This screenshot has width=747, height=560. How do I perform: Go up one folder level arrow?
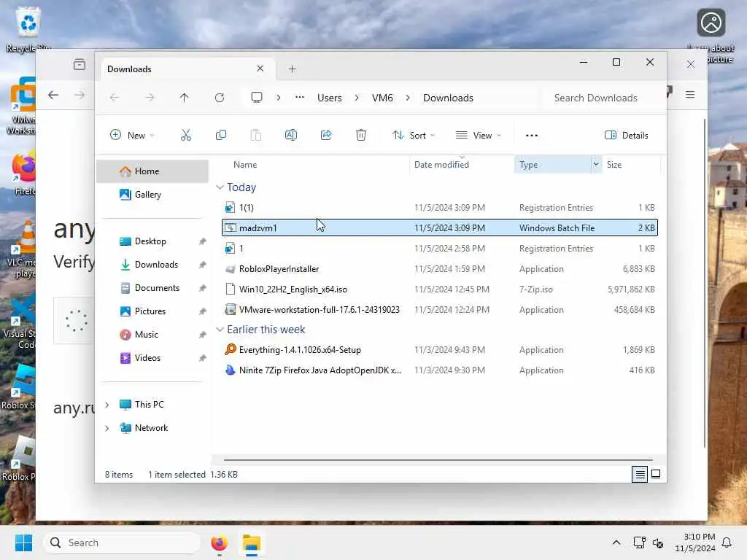pos(185,98)
